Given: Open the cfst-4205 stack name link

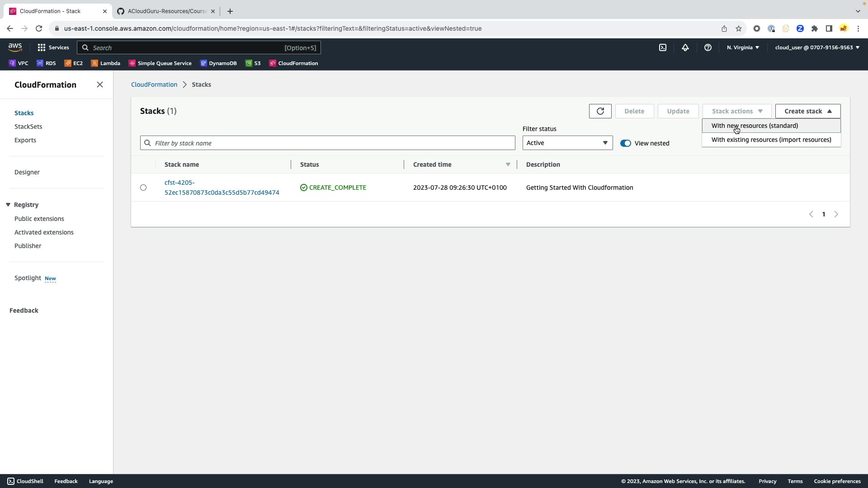Looking at the screenshot, I should (x=222, y=188).
